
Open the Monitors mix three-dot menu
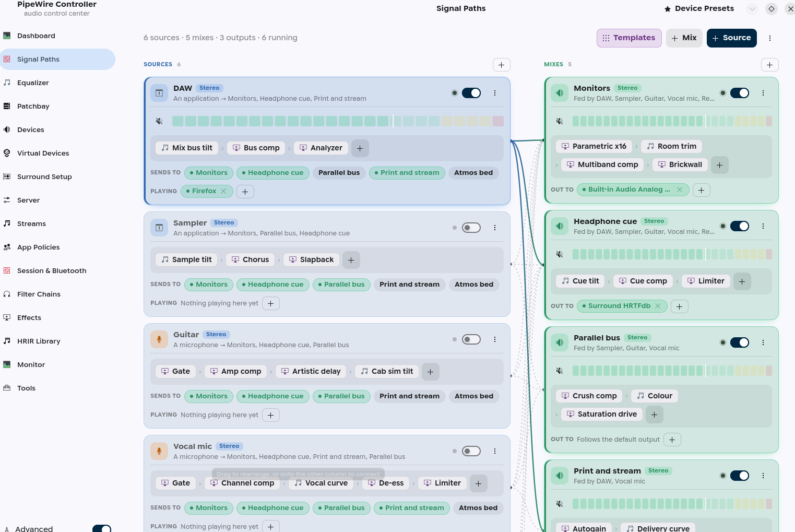(763, 93)
